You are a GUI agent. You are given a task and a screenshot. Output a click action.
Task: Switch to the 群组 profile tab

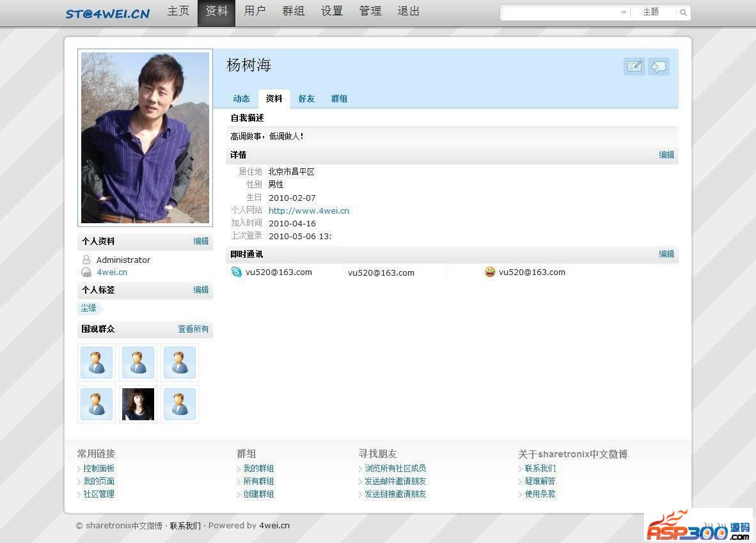[x=339, y=99]
